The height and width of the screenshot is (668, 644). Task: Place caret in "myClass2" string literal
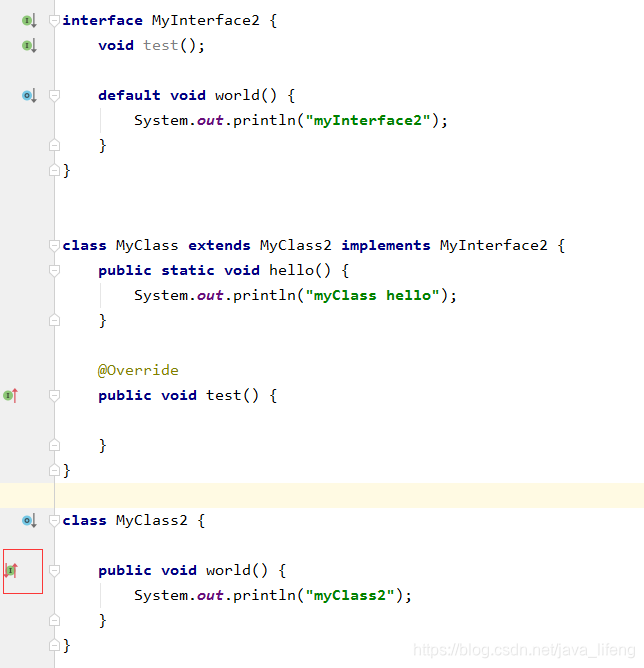(350, 596)
